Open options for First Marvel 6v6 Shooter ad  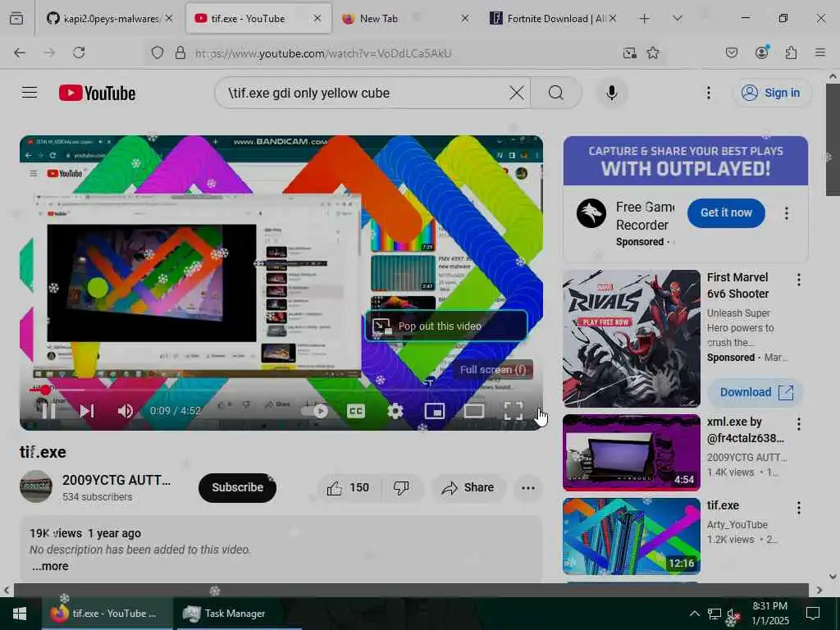click(799, 280)
